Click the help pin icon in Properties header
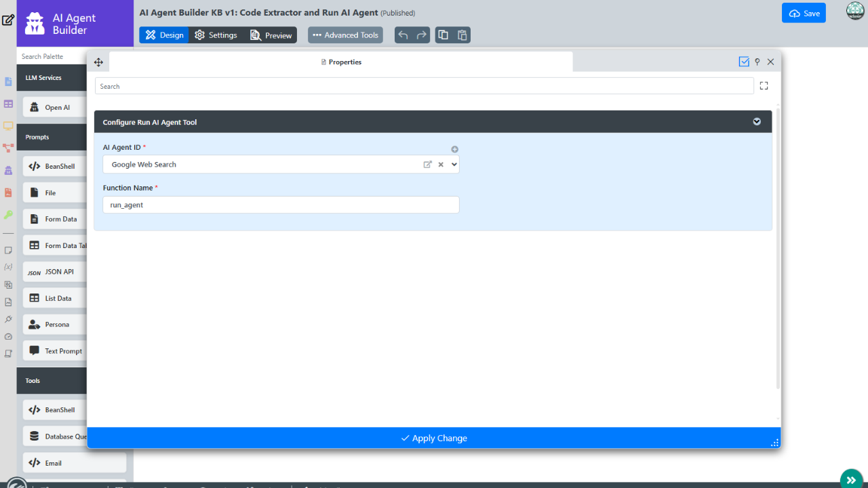 coord(757,62)
